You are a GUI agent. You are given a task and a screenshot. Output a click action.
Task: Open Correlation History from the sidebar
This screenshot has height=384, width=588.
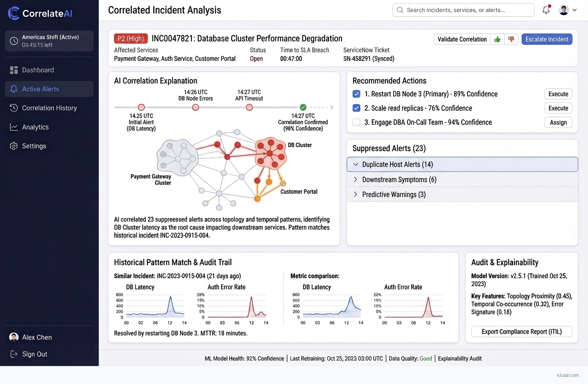[49, 108]
